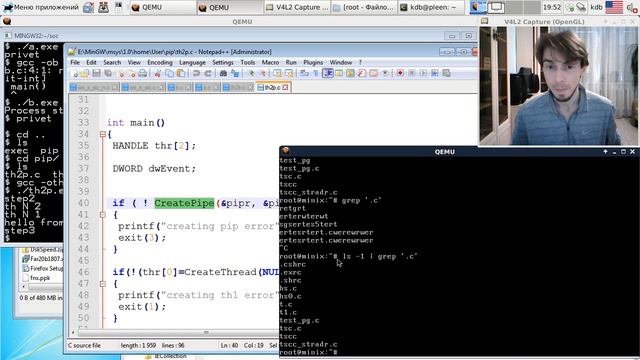Image resolution: width=640 pixels, height=360 pixels.
Task: Open Find via the binoculars icon
Action: point(223,73)
